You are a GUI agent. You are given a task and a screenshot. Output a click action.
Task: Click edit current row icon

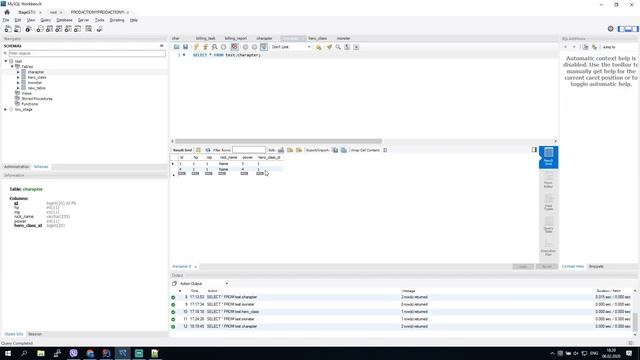tap(281, 150)
